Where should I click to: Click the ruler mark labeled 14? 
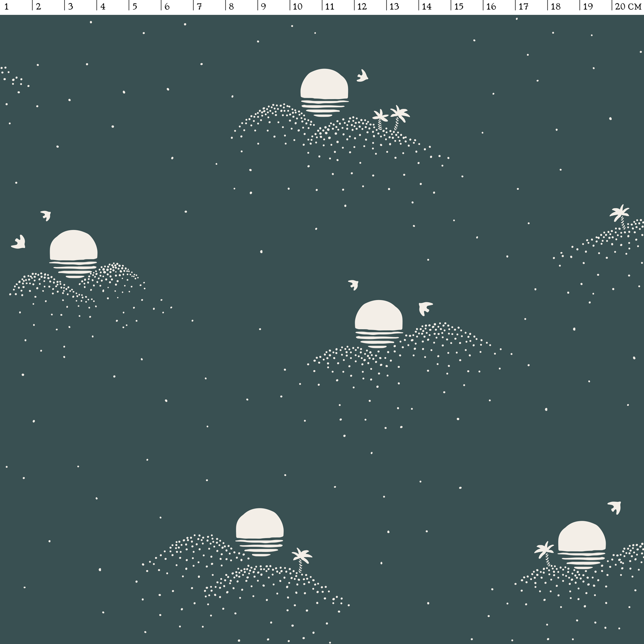click(427, 7)
